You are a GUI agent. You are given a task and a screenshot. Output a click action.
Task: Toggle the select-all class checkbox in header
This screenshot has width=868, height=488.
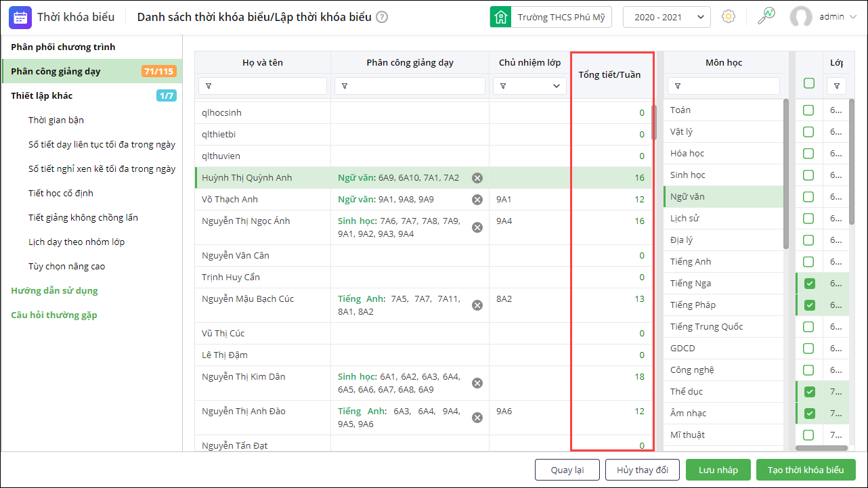(x=809, y=83)
